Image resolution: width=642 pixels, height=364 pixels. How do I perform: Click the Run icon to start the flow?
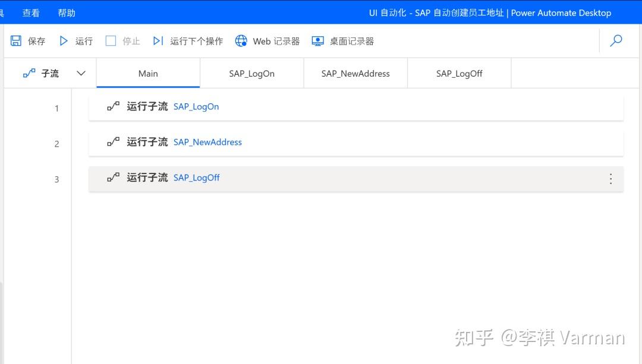[x=64, y=40]
